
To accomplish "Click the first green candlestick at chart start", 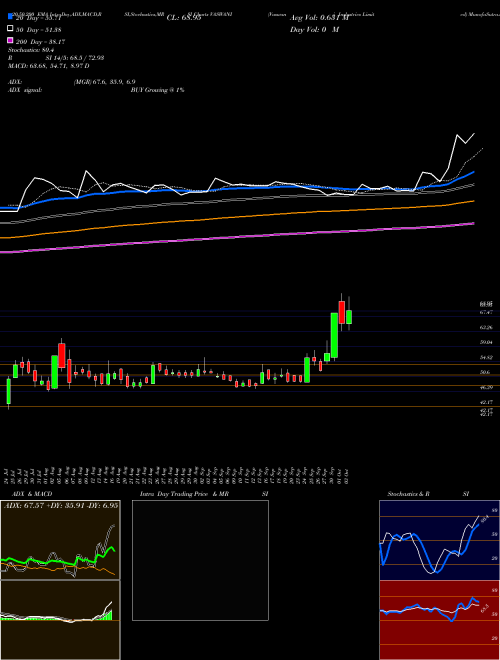I will click(x=8, y=391).
